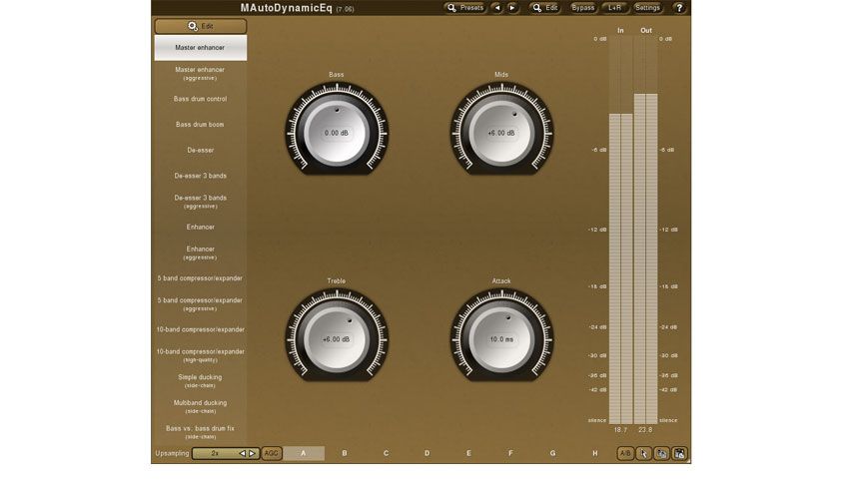Select the 10-band compressor/expander preset
849x504 pixels.
(x=201, y=329)
